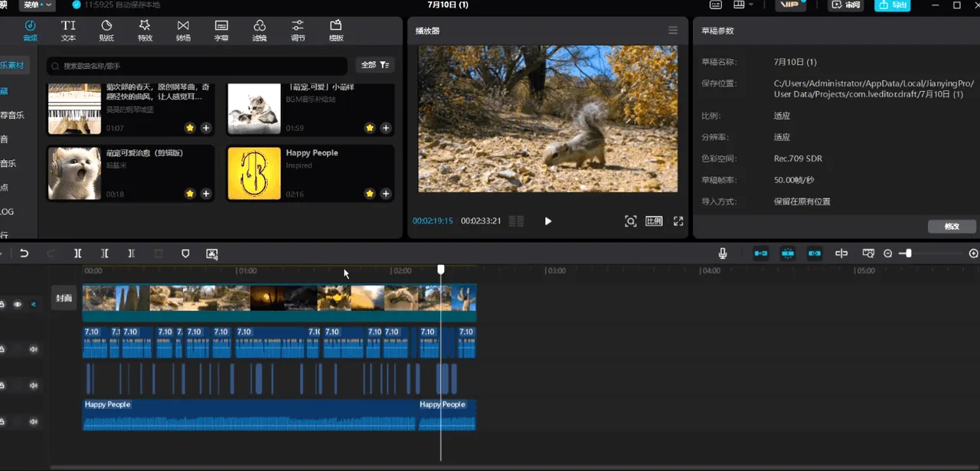The width and height of the screenshot is (980, 471).
Task: Open the 贴纸 (Stickers) tab
Action: point(106,31)
